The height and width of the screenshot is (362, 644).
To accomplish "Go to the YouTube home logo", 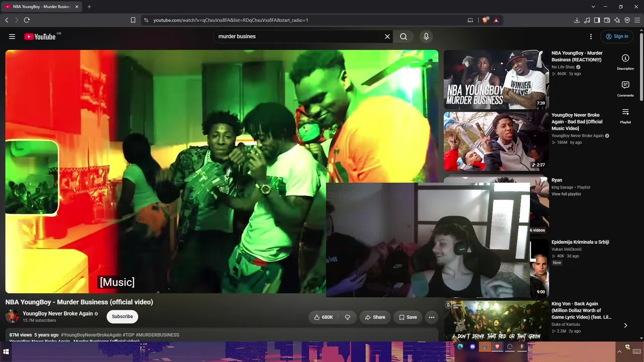I will 40,36.
